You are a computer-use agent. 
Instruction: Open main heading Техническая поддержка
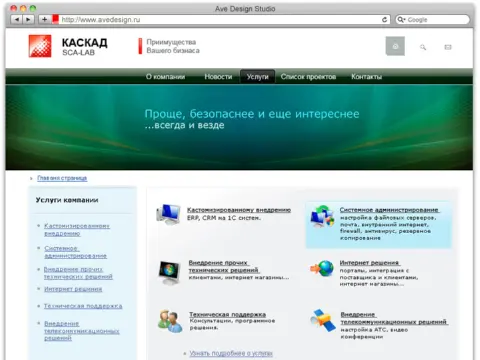[228, 314]
